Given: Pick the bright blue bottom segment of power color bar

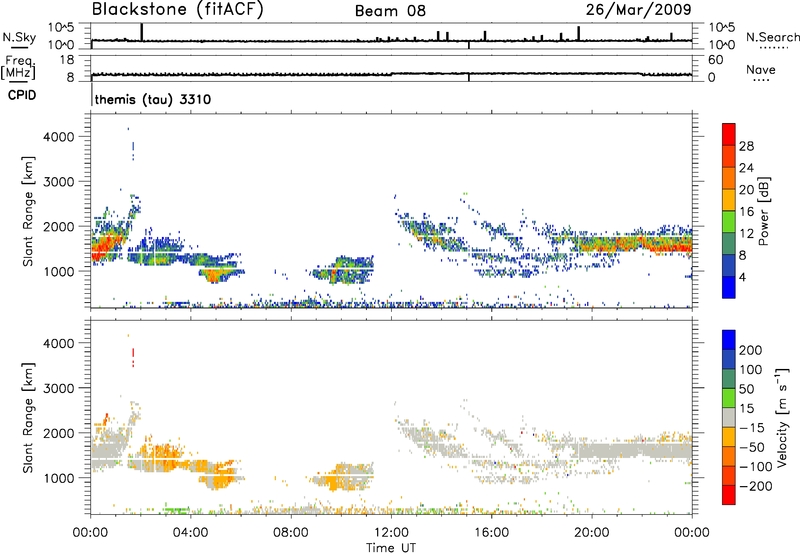Looking at the screenshot, I should point(729,288).
